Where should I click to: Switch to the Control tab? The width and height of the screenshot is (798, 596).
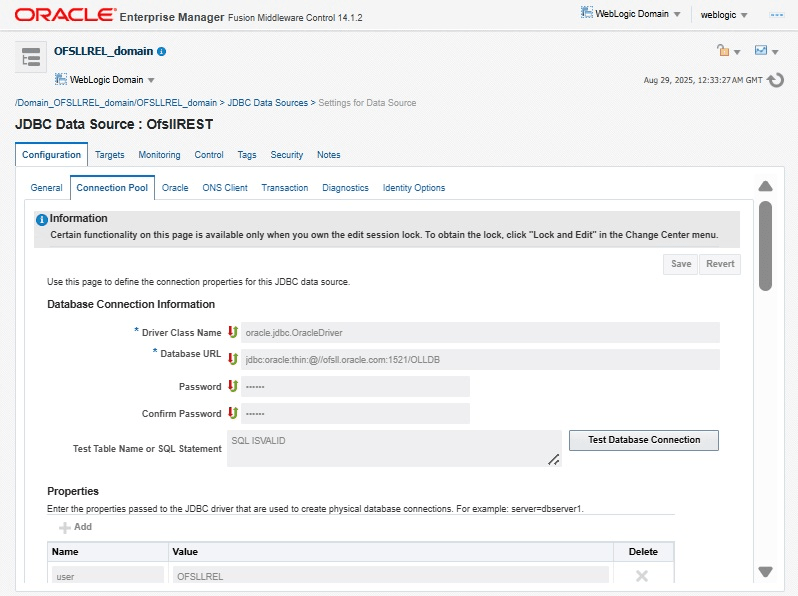point(209,155)
